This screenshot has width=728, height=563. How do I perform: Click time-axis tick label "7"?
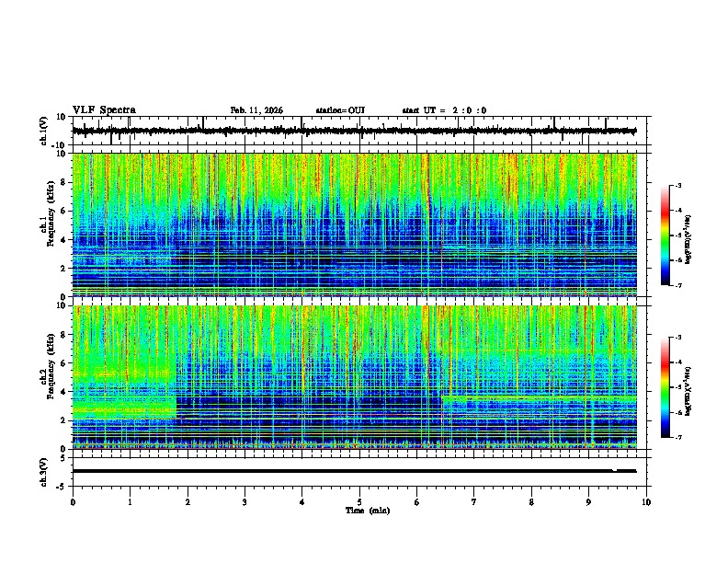474,502
